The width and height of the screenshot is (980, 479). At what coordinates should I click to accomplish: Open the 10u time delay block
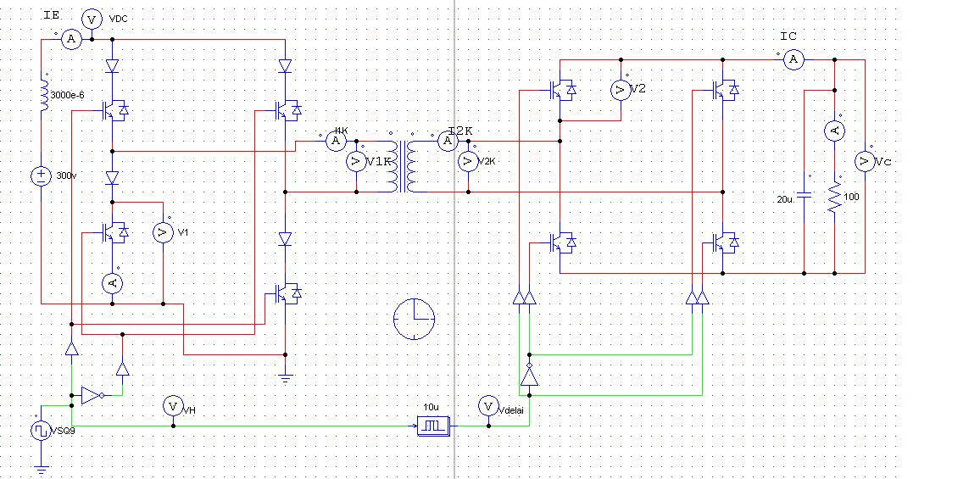click(433, 426)
